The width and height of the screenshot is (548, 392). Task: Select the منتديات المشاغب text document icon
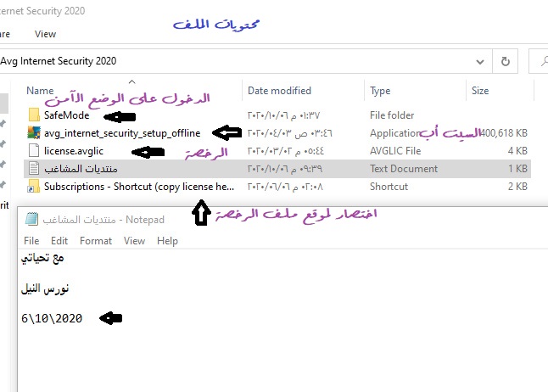(34, 168)
